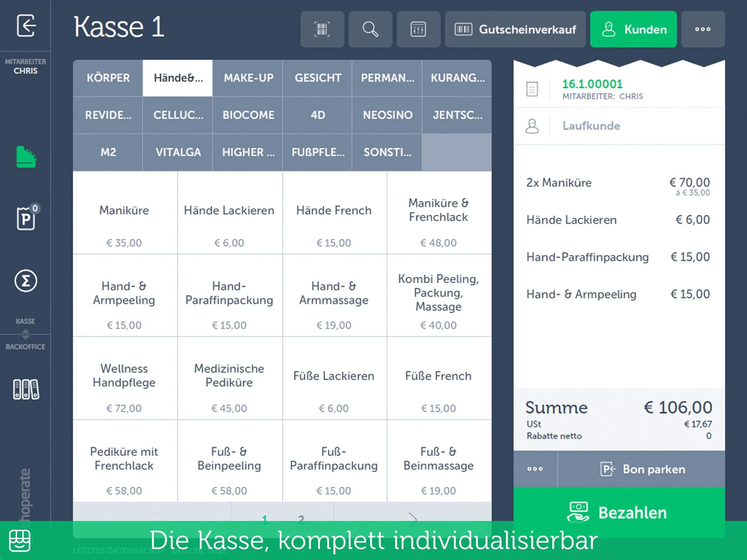
Task: Add Hand-Paraffinpackung product tile
Action: click(230, 295)
